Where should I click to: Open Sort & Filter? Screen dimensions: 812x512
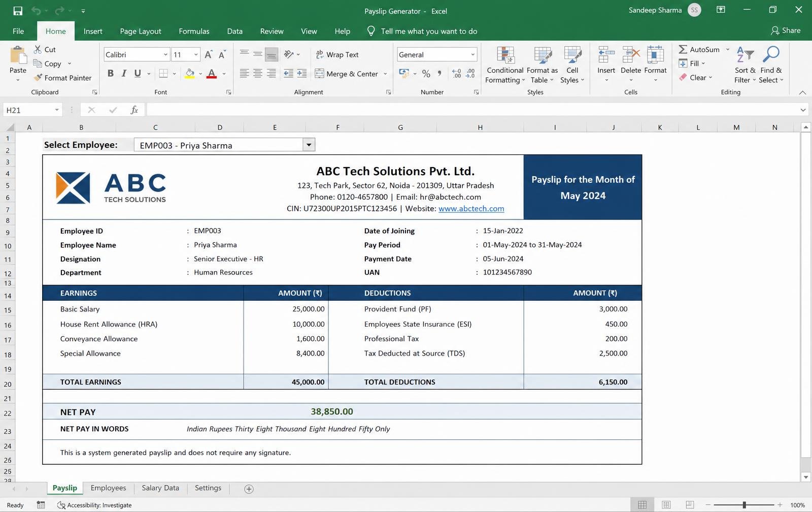click(x=745, y=65)
